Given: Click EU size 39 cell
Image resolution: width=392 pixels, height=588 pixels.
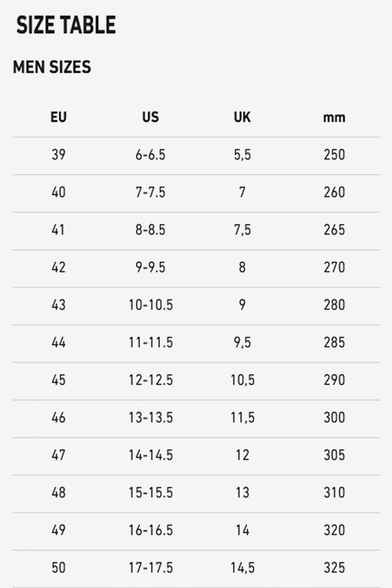Looking at the screenshot, I should click(x=58, y=155).
